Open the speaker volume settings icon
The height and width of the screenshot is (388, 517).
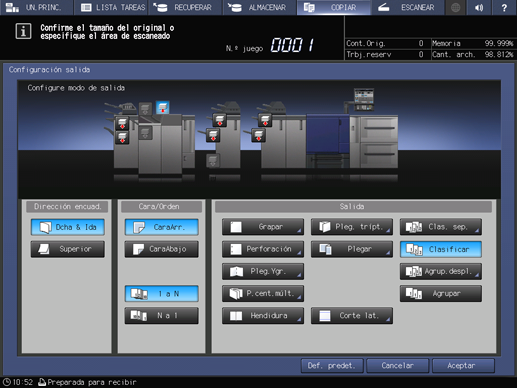[479, 7]
